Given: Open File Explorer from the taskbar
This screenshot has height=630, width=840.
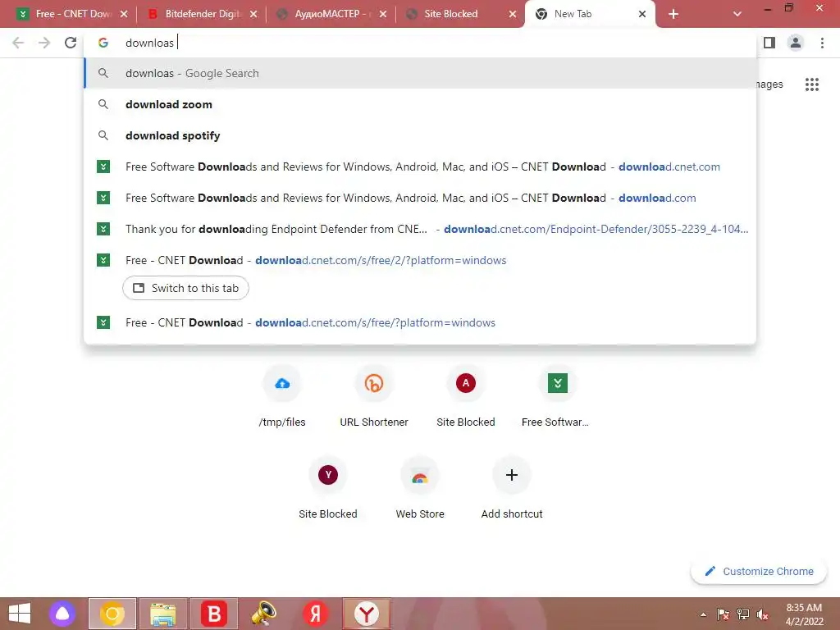Looking at the screenshot, I should point(163,614).
